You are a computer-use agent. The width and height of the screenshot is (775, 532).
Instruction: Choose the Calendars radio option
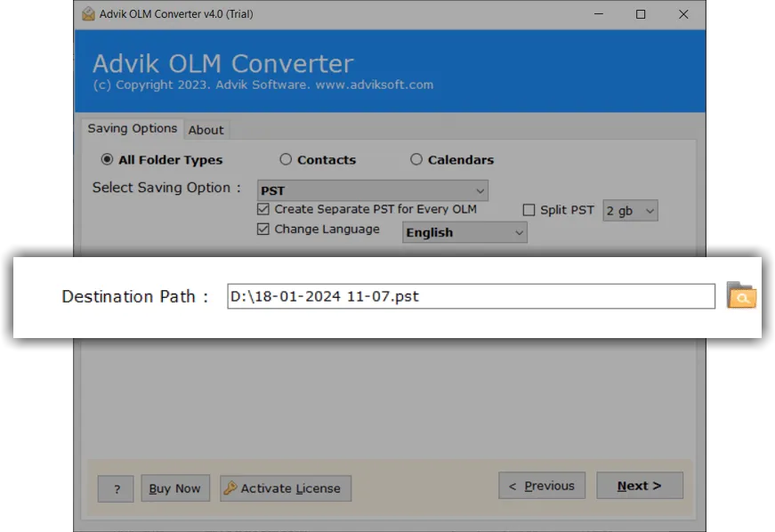[416, 159]
